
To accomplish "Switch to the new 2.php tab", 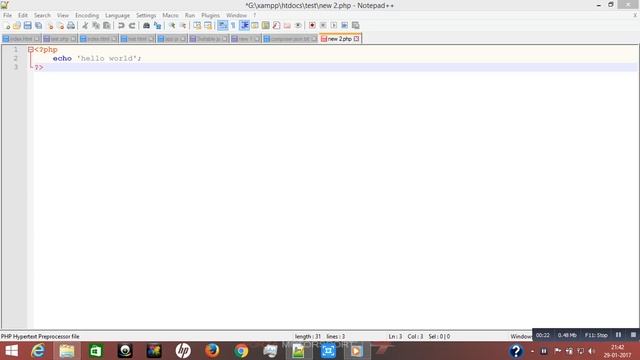I will pos(340,39).
